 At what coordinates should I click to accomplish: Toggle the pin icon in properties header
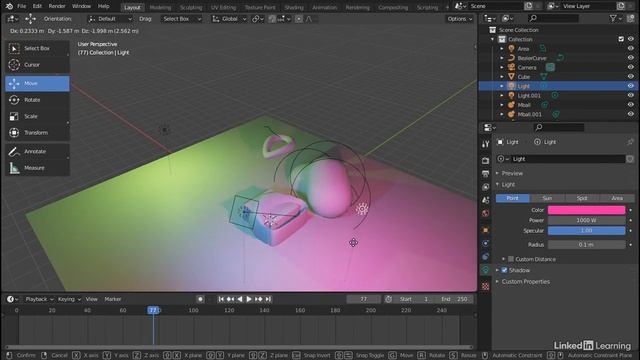pos(630,142)
